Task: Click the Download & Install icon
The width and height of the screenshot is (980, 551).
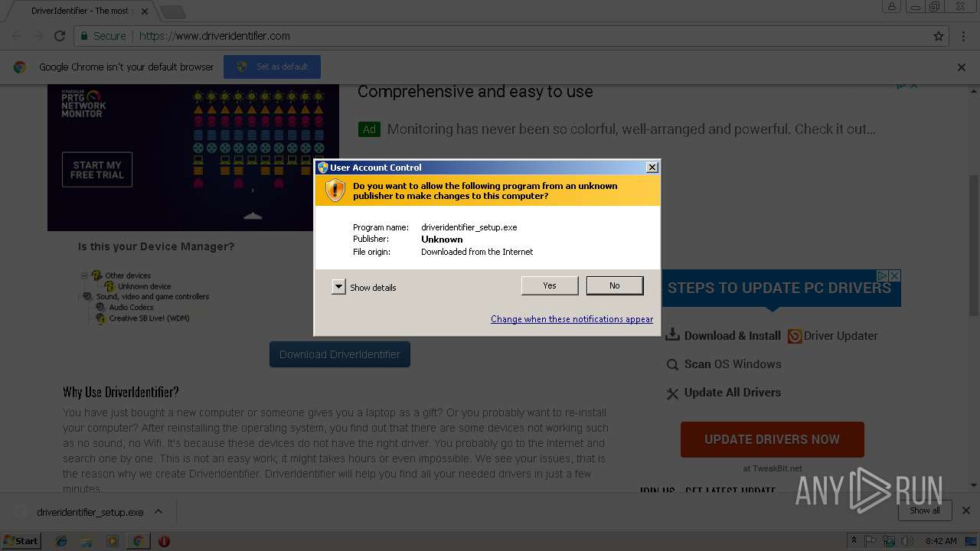Action: click(x=672, y=335)
